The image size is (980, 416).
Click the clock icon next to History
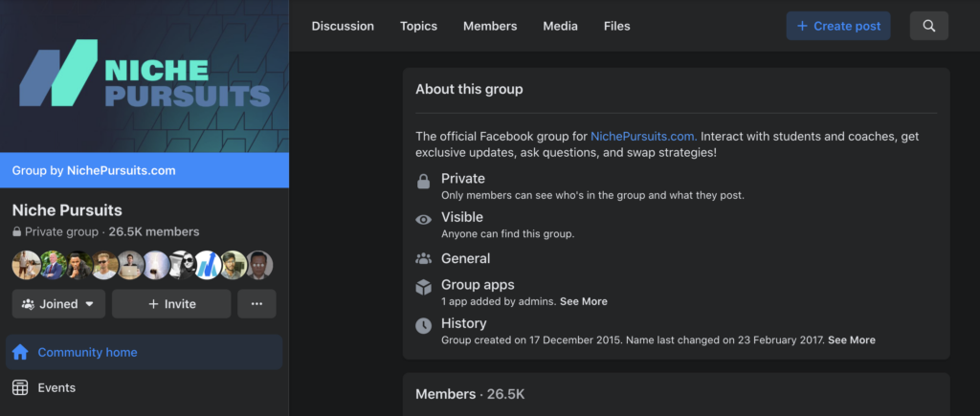click(x=423, y=325)
